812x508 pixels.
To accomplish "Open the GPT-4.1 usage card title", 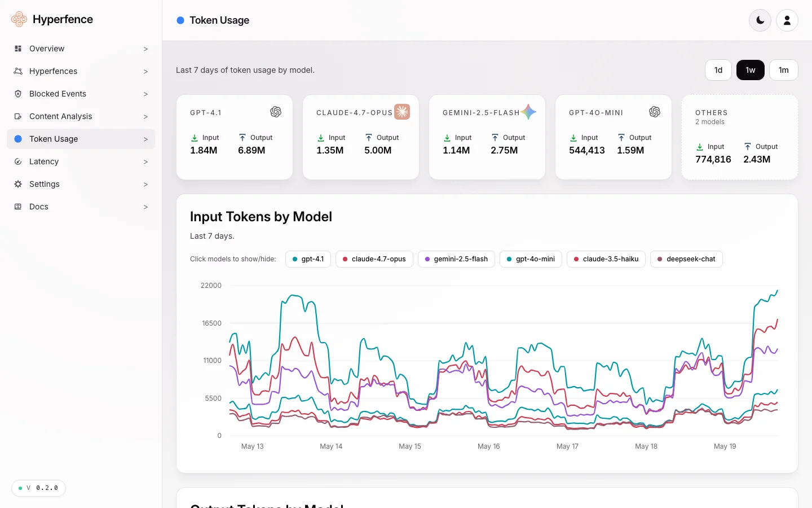I will click(206, 113).
